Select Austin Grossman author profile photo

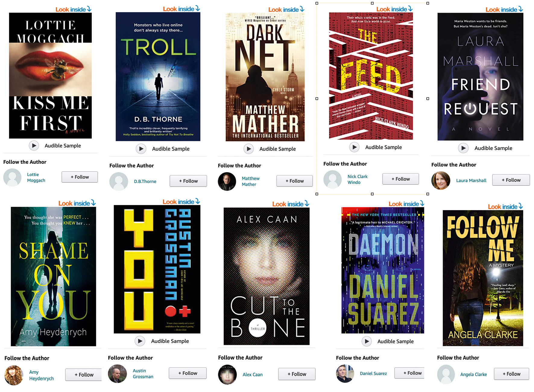117,374
